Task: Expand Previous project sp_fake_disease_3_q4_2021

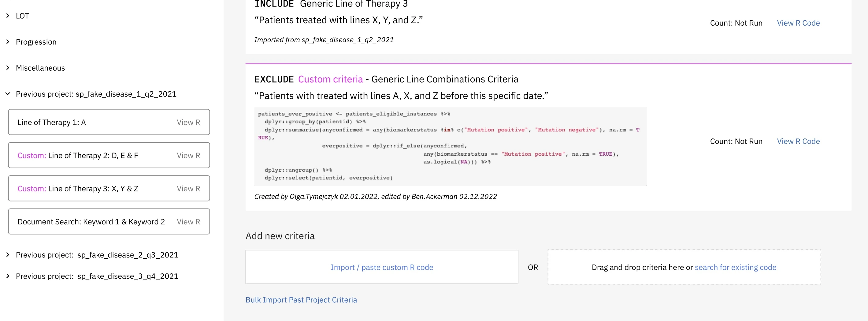Action: click(8, 276)
